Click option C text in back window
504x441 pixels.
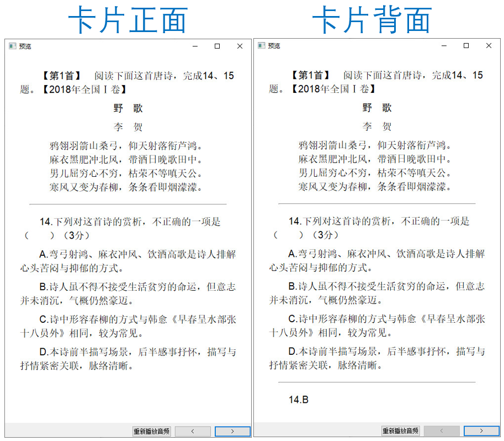click(377, 326)
